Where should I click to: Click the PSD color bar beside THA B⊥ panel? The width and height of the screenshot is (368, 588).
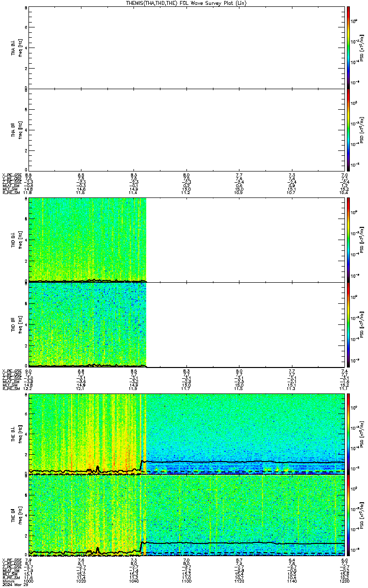348,47
